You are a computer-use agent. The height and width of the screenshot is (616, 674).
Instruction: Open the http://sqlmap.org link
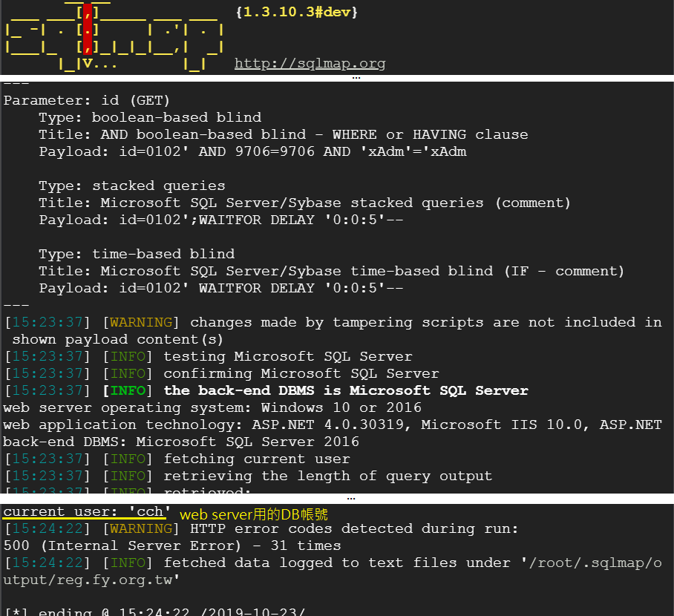tap(310, 64)
